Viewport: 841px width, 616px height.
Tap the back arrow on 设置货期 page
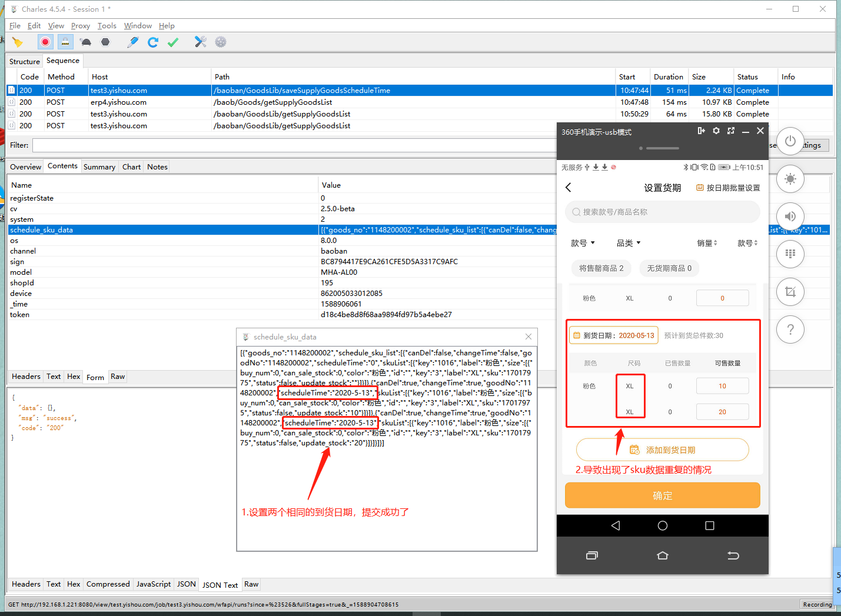point(569,188)
